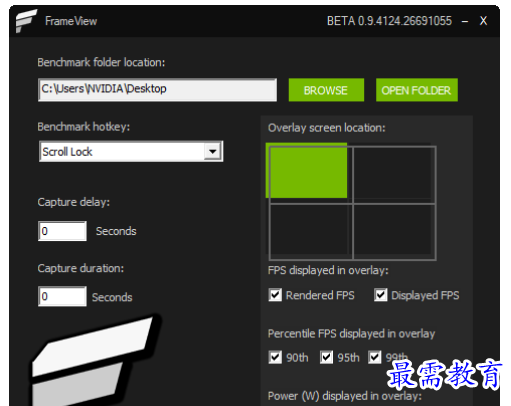Click the OPEN FOLDER button
This screenshot has height=406, width=511.
(417, 90)
